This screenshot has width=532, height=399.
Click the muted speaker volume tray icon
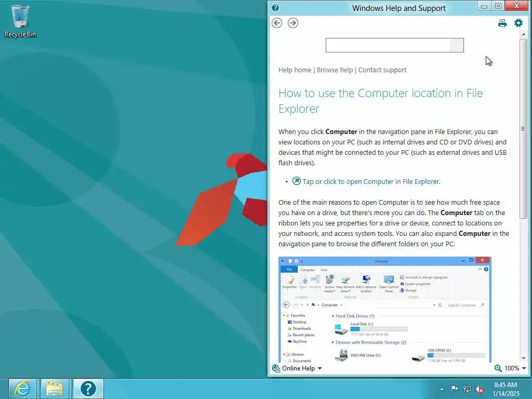(480, 390)
